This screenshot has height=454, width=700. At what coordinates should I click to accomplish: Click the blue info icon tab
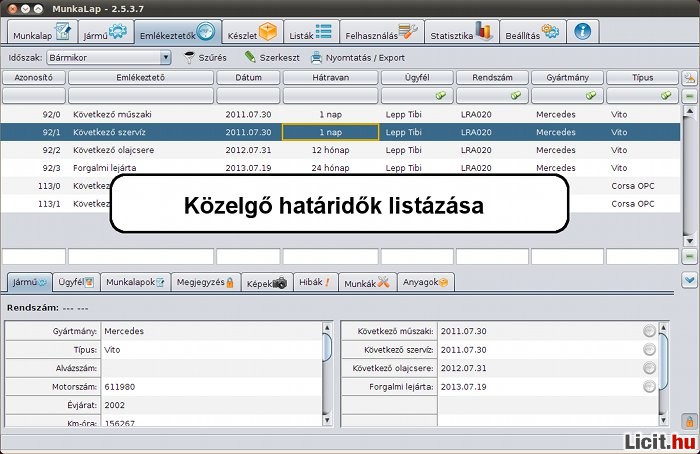pos(583,32)
